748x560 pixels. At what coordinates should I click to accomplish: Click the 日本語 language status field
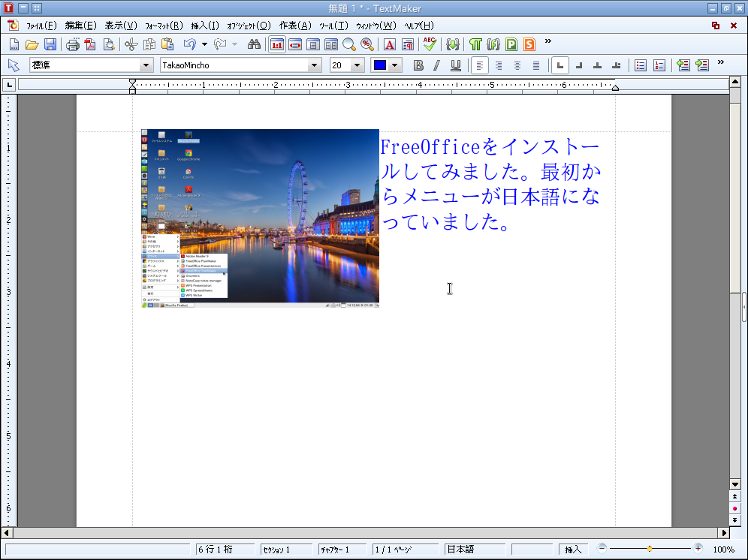coord(475,549)
